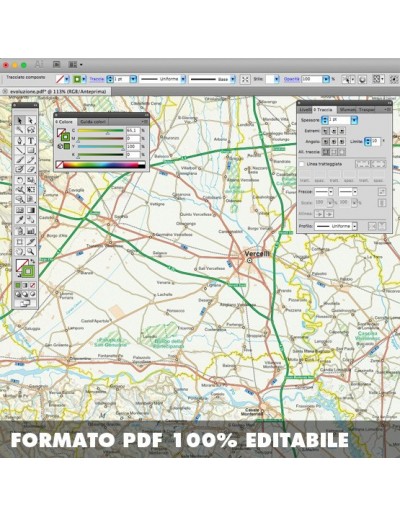Select the Rectangle shape tool

[31, 150]
